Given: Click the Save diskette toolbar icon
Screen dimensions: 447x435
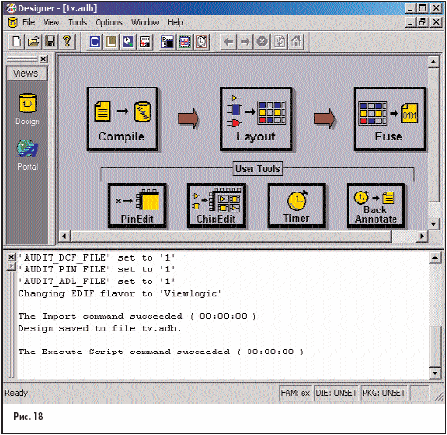Looking at the screenshot, I should point(50,42).
